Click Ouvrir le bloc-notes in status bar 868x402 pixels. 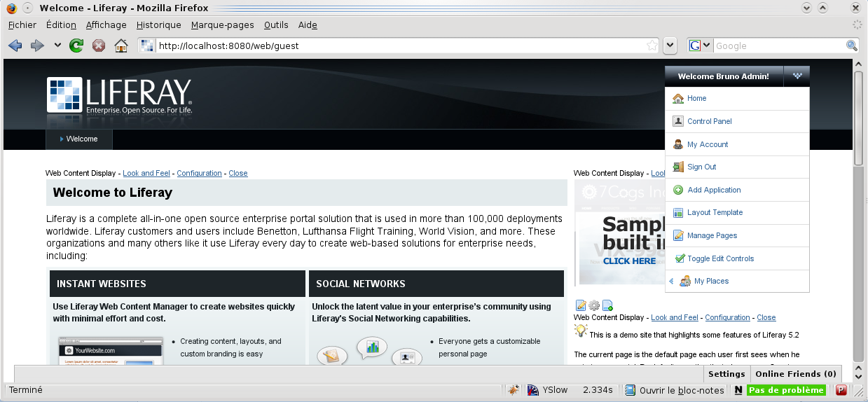[x=675, y=390]
